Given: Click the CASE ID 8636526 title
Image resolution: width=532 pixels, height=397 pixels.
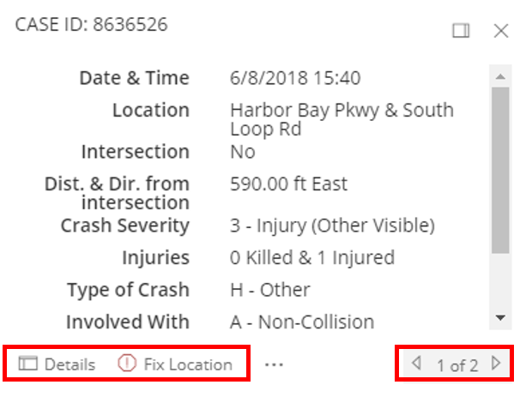Looking at the screenshot, I should coord(91,25).
